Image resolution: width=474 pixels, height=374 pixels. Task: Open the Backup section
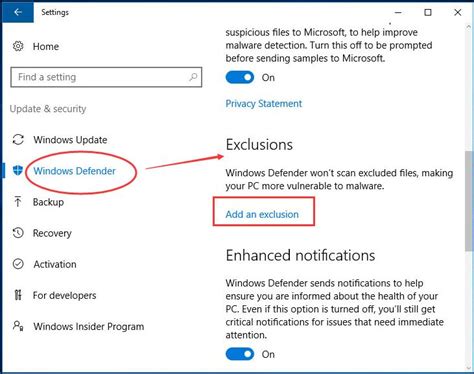pos(48,202)
